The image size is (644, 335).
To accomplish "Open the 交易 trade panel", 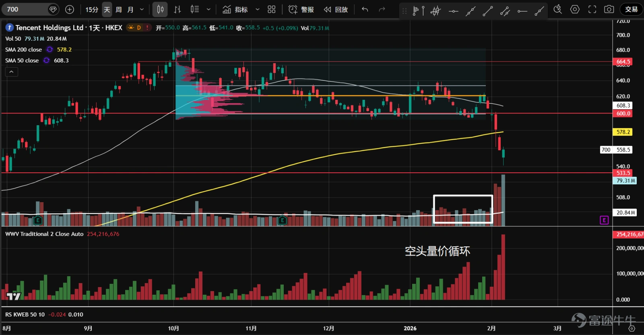I will coord(631,9).
